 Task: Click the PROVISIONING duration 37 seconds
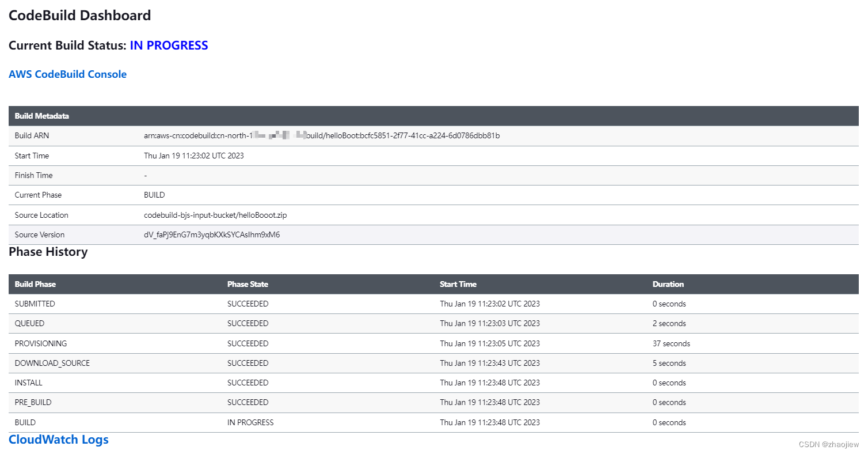(671, 343)
